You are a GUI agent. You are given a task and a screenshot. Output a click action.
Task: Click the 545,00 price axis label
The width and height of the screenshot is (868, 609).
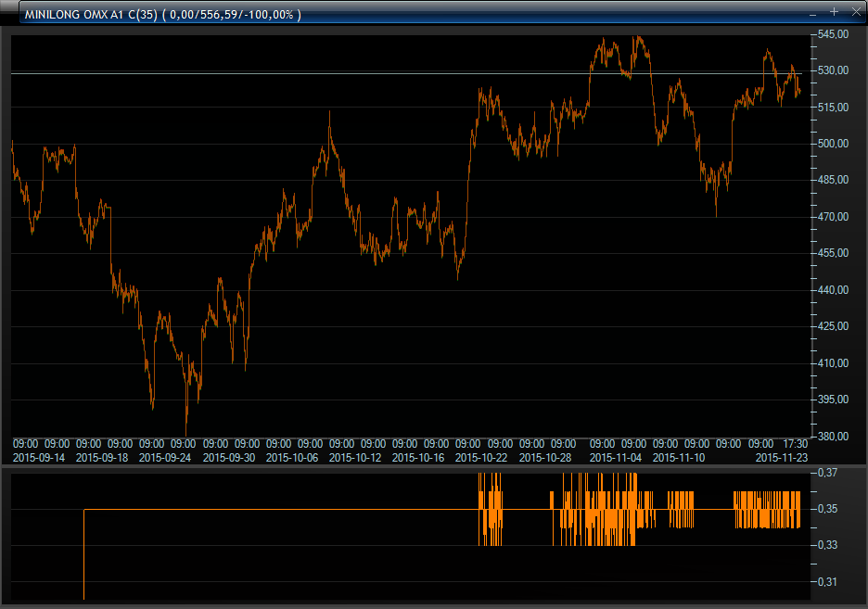pyautogui.click(x=834, y=34)
